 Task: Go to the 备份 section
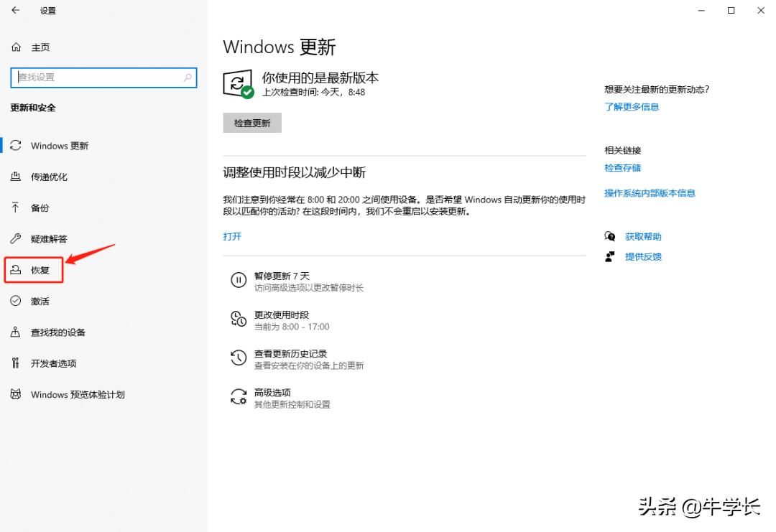pyautogui.click(x=40, y=208)
